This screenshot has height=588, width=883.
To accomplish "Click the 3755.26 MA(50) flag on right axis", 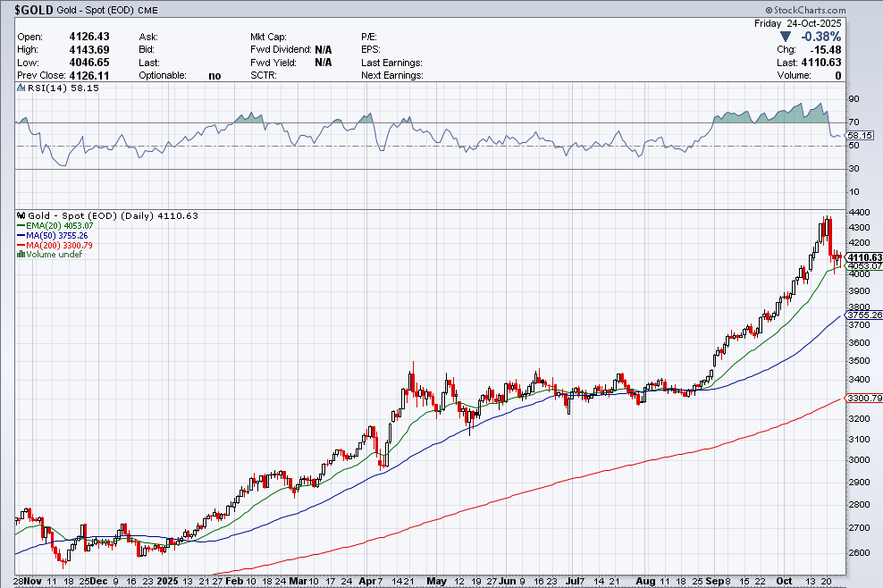I will 864,315.
